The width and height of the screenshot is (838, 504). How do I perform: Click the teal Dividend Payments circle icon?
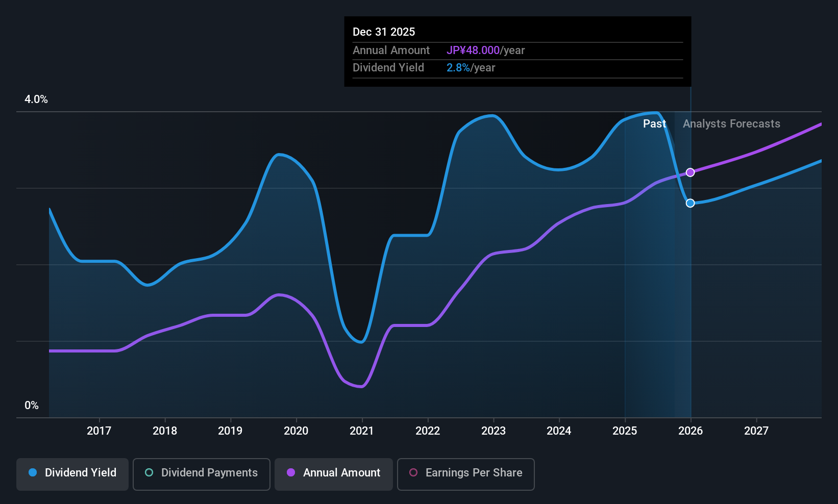149,472
